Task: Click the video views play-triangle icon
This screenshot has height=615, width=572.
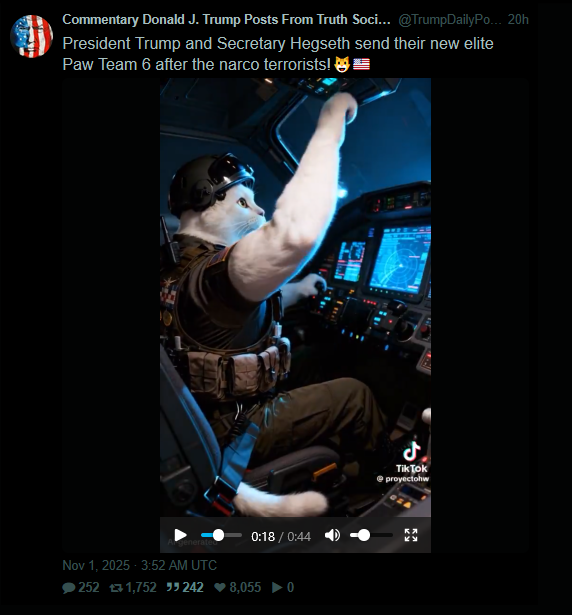Action: click(277, 588)
